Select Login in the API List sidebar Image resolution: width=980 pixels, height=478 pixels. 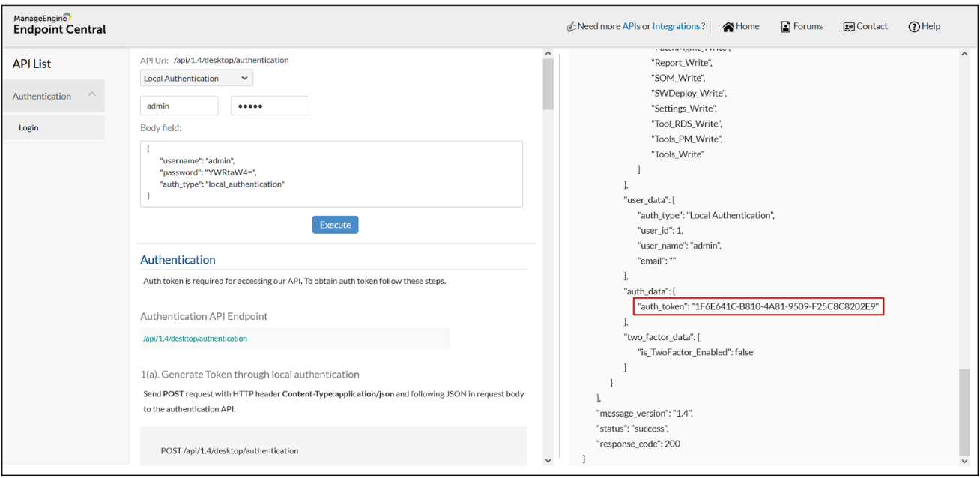[x=54, y=127]
